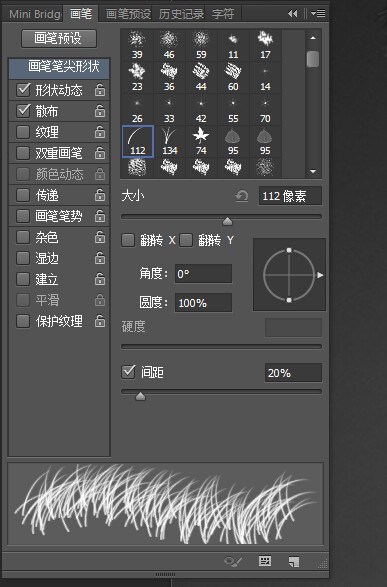The image size is (387, 587).
Task: Uncheck the 形状动态 checkbox
Action: pos(23,90)
